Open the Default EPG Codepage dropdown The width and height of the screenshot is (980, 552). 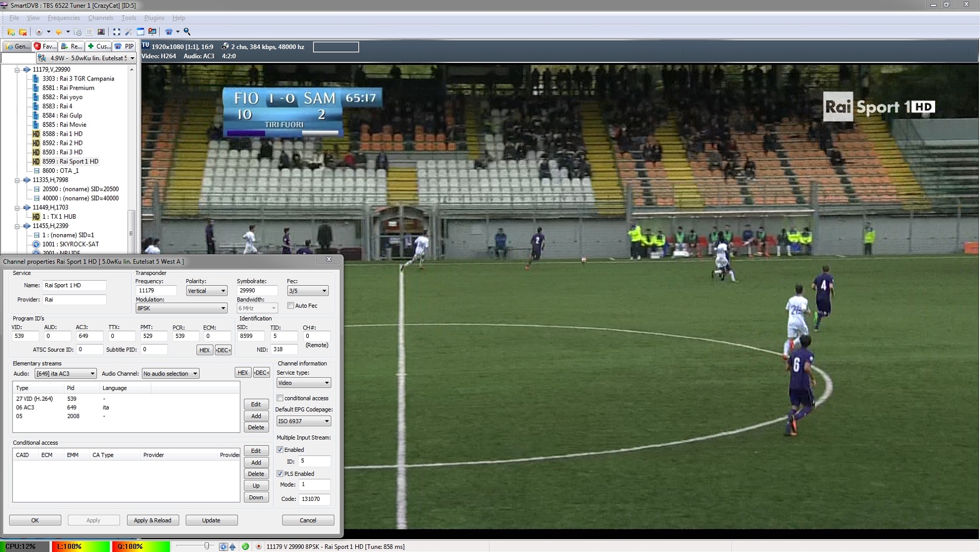(x=303, y=421)
